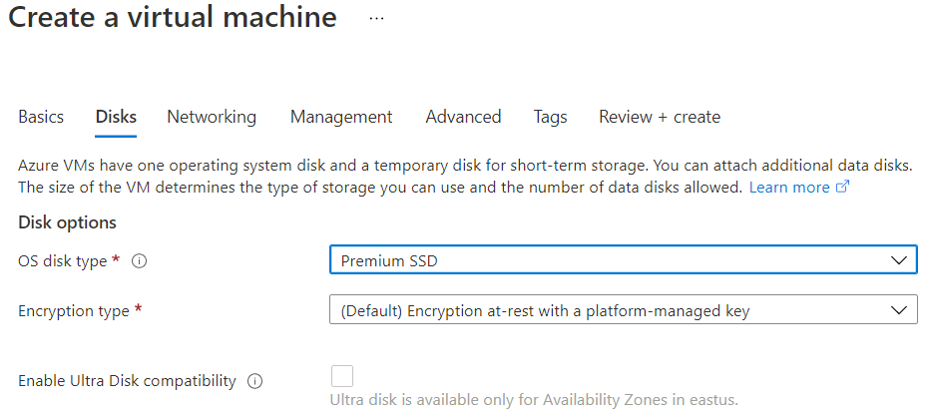Go to the Networking tab
Image resolution: width=936 pixels, height=418 pixels.
point(211,116)
